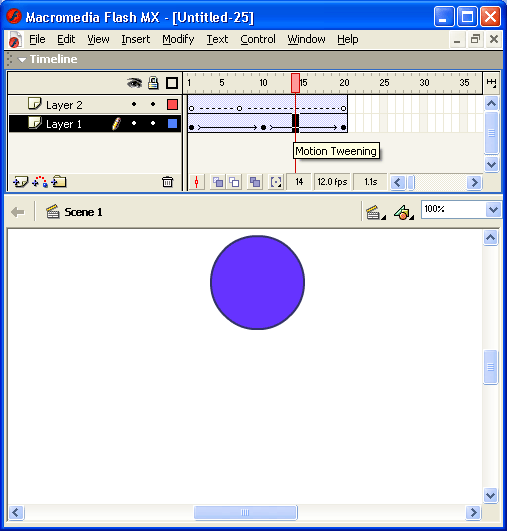Open the Control menu
This screenshot has width=507, height=531.
(x=258, y=39)
